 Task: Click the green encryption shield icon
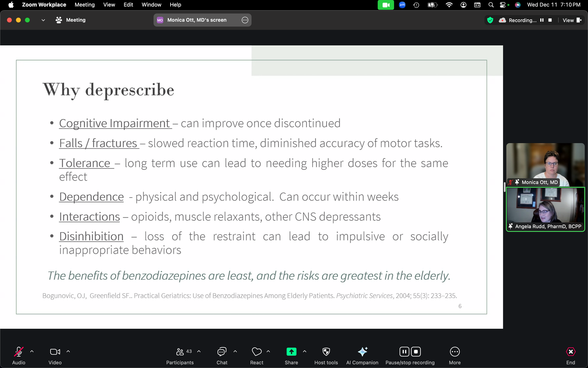[490, 20]
